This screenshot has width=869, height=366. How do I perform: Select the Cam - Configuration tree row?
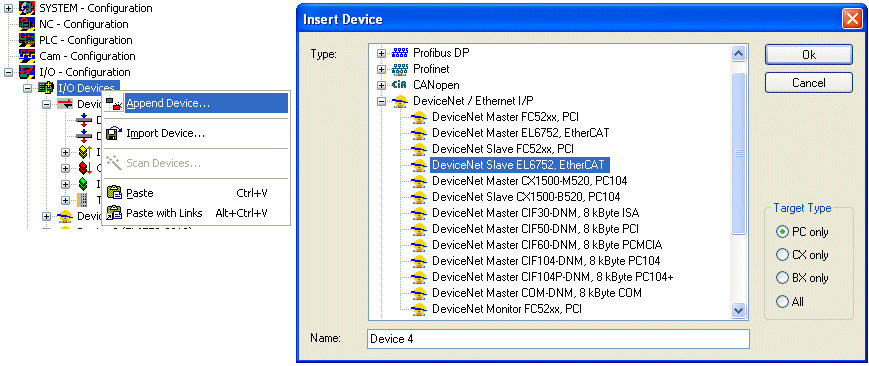point(87,57)
